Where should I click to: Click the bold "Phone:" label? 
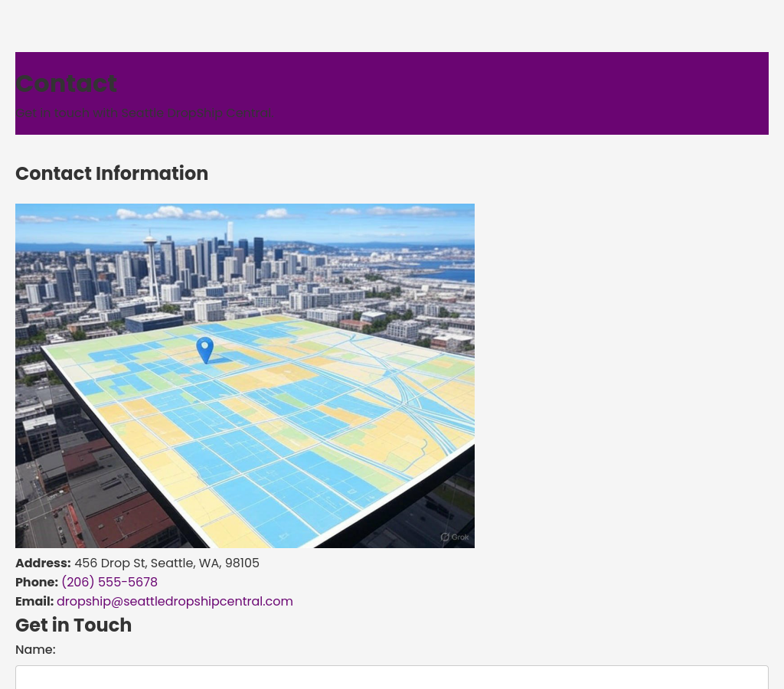pyautogui.click(x=37, y=583)
